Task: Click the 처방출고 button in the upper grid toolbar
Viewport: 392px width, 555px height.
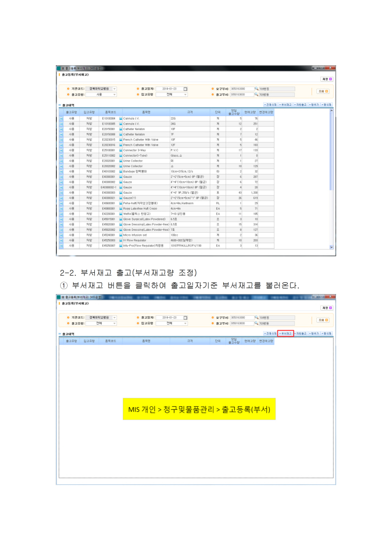Action: [301, 105]
